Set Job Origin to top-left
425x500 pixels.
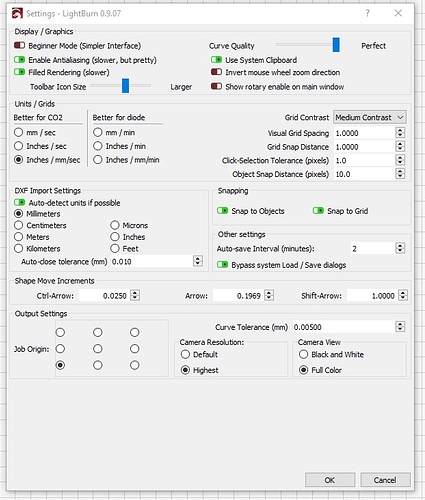click(x=60, y=332)
